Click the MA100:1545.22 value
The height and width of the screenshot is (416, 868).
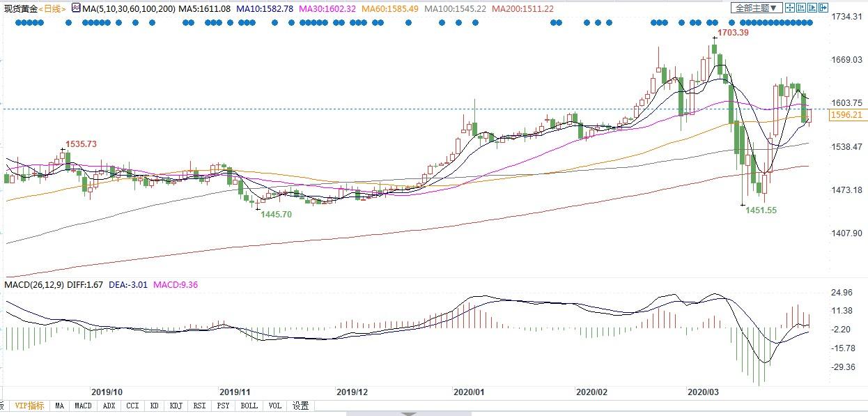[454, 8]
